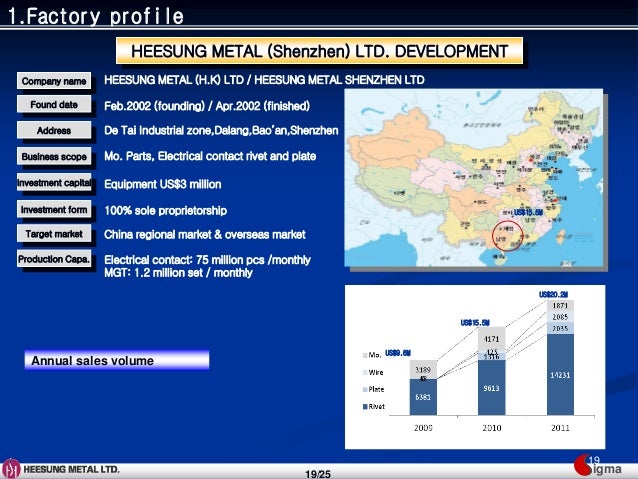
Task: Click the 2011 Mo. segment labeled 1871
Action: (x=560, y=305)
